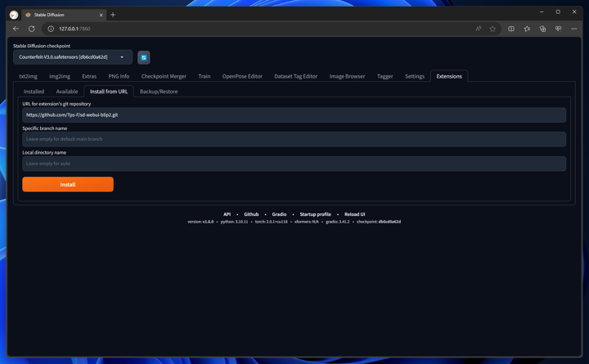Click the browser address bar URL
This screenshot has width=589, height=364.
74,29
